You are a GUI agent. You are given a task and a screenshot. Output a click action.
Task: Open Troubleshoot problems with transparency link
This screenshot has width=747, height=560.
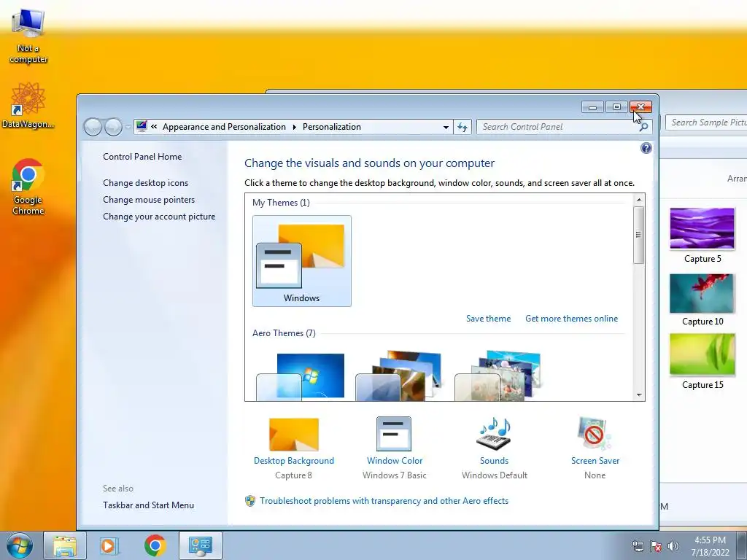[x=384, y=501]
